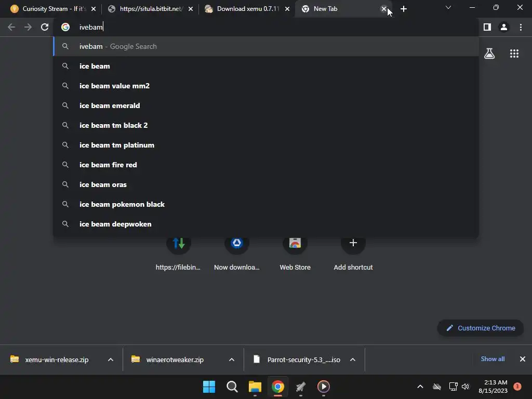This screenshot has width=532, height=399.
Task: Click the Customize Chrome button
Action: coord(481,328)
